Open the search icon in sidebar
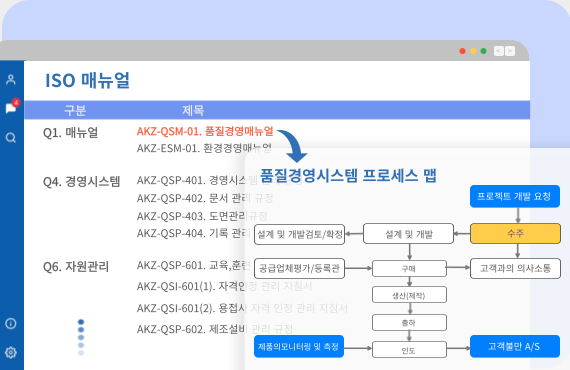Screen dimensions: 570x370 (11, 138)
